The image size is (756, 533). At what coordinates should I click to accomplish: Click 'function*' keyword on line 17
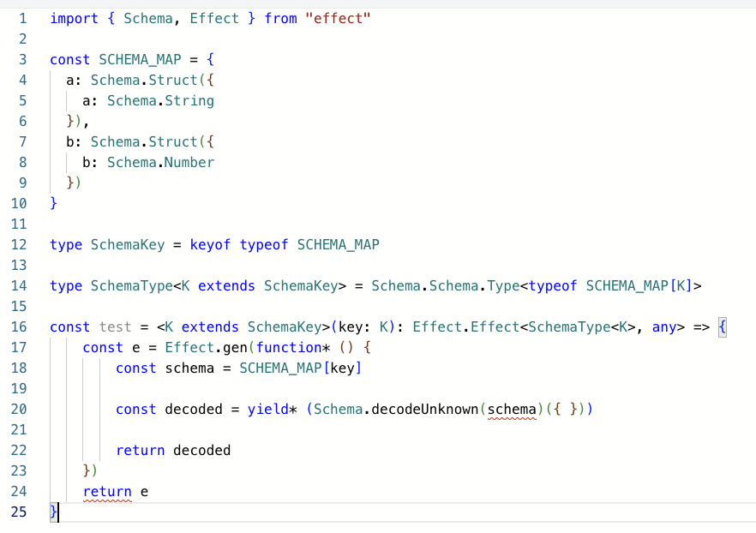point(292,347)
